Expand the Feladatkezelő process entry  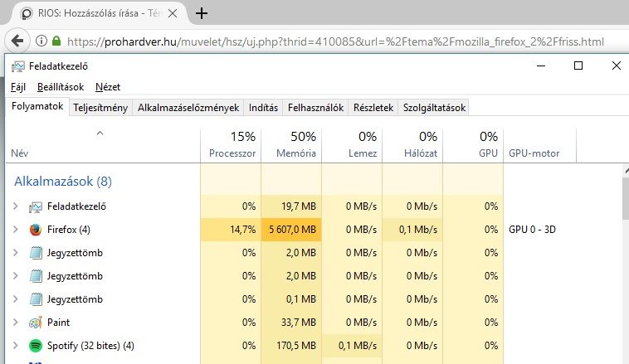point(15,206)
